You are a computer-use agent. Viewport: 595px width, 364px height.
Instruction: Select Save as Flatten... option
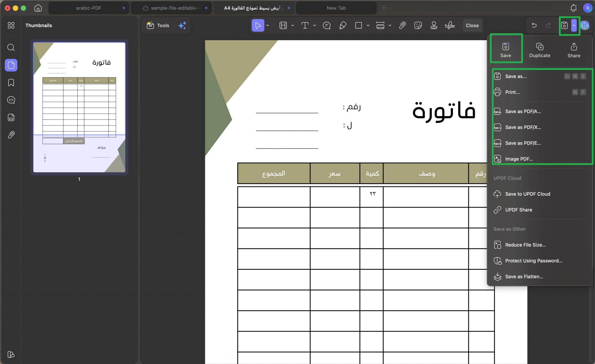click(x=540, y=276)
